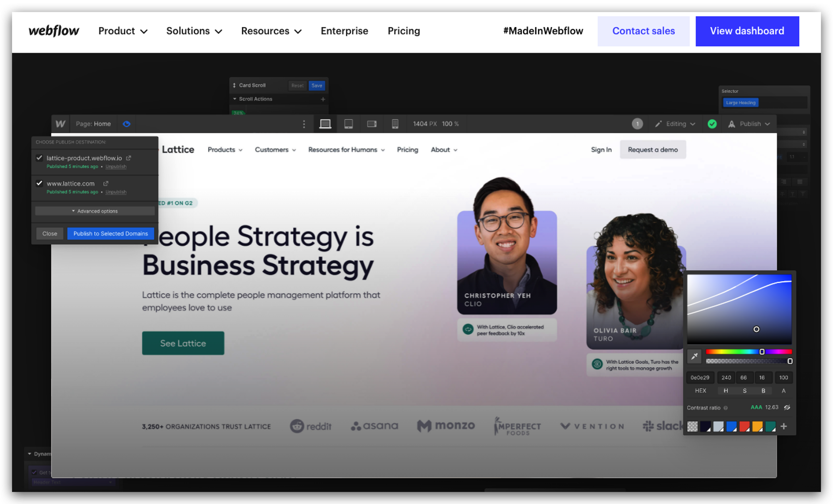This screenshot has width=833, height=504.
Task: Click the View dashboard button
Action: point(747,31)
